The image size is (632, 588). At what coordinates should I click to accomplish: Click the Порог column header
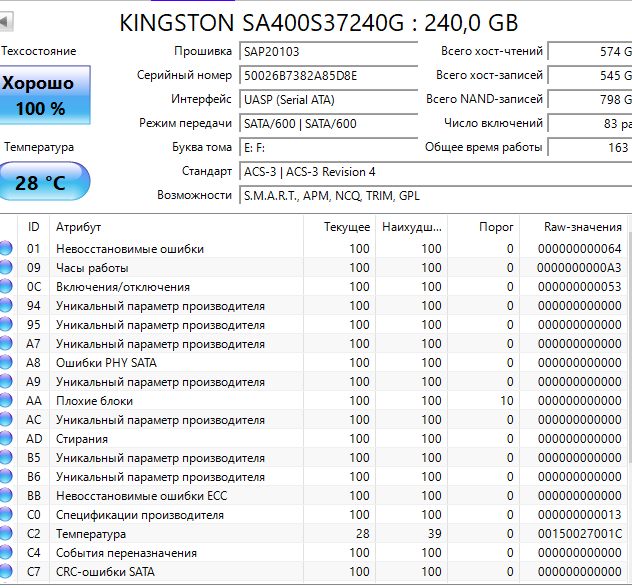pos(484,227)
